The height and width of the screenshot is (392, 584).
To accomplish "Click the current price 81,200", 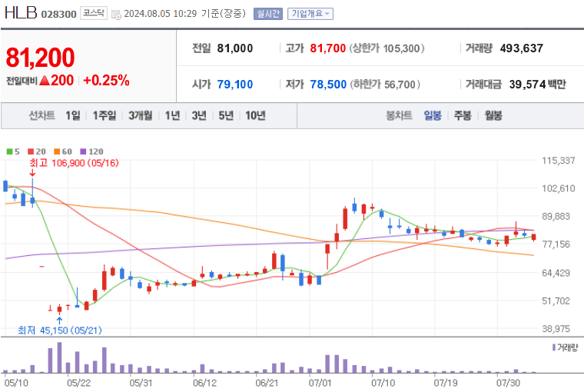I will point(40,58).
